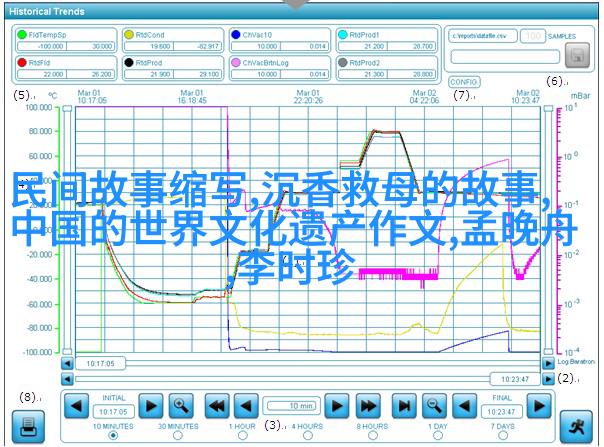Open the CONFIG button

464,82
